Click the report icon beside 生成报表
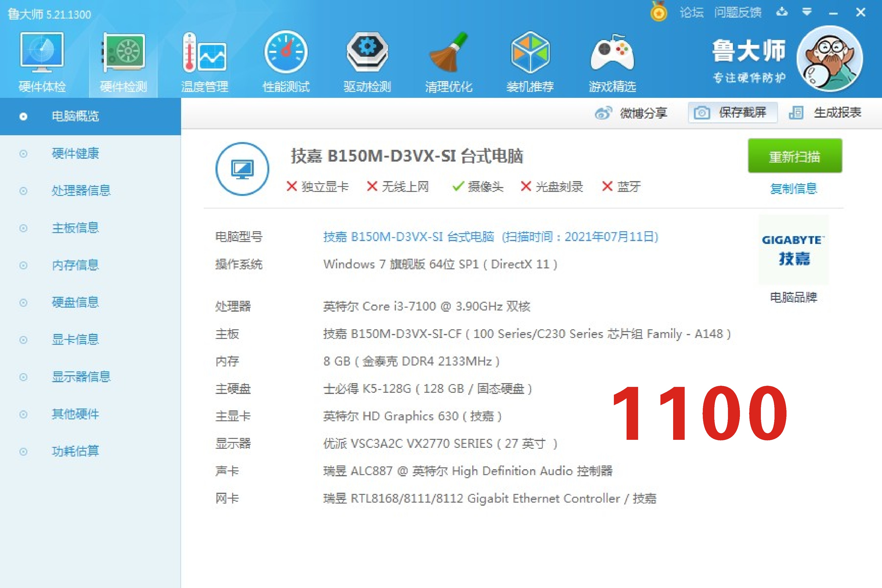 tap(796, 112)
